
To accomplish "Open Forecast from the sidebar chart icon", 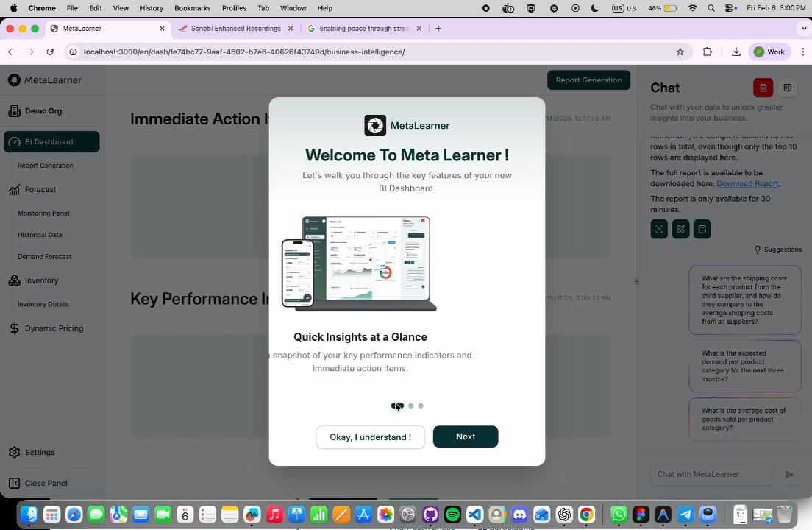I will point(14,190).
